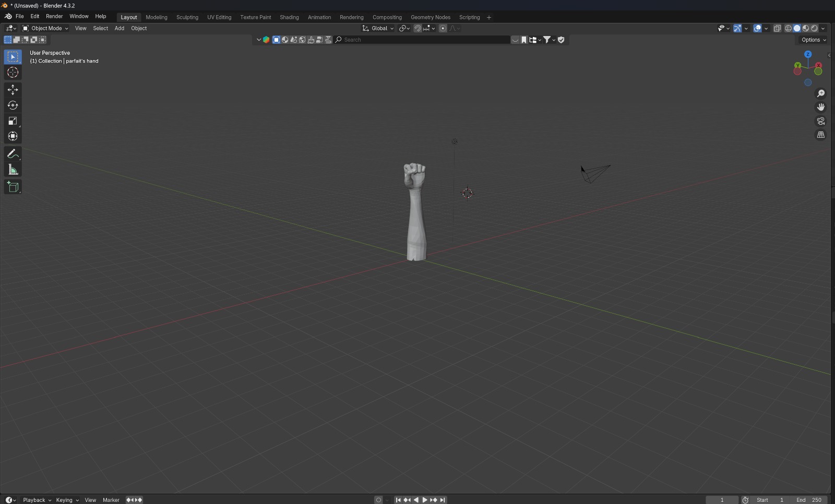Viewport: 835px width, 504px height.
Task: Open the Global transform orientation dropdown
Action: coord(378,29)
